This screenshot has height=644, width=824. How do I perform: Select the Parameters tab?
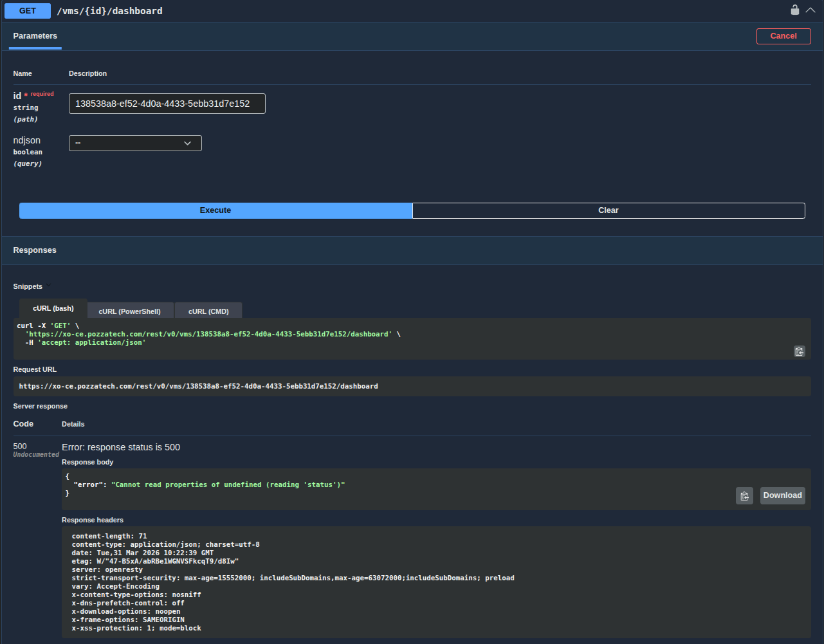[x=35, y=36]
